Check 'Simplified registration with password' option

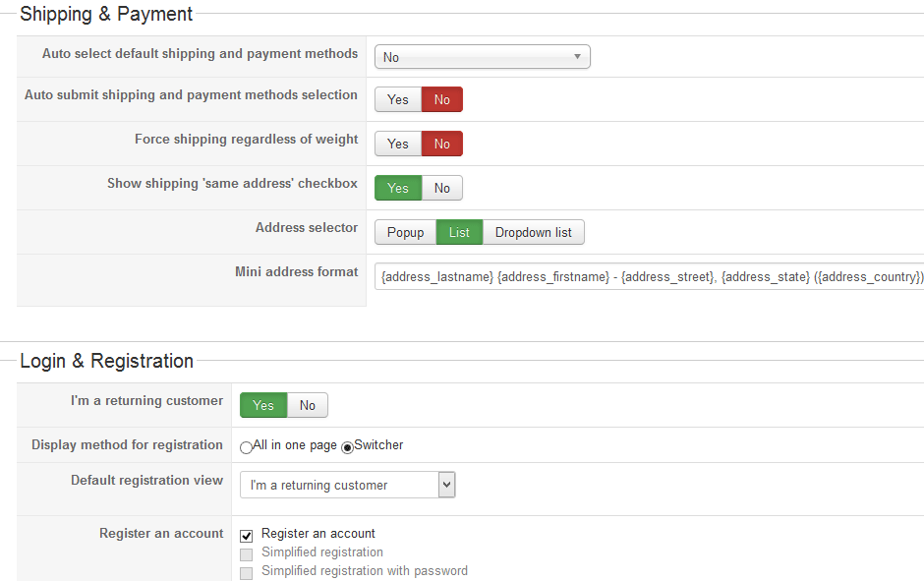tap(247, 573)
